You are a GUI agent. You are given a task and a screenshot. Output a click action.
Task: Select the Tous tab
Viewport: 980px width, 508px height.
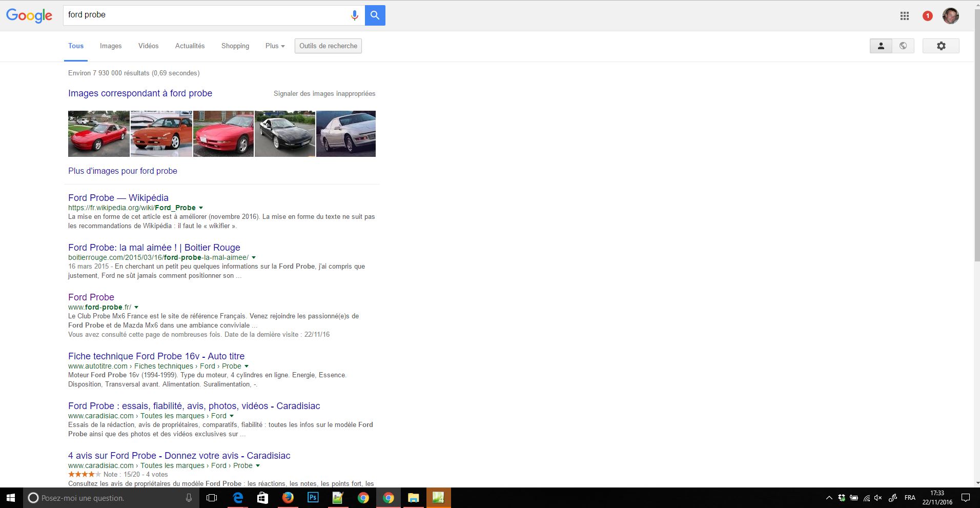click(x=76, y=46)
